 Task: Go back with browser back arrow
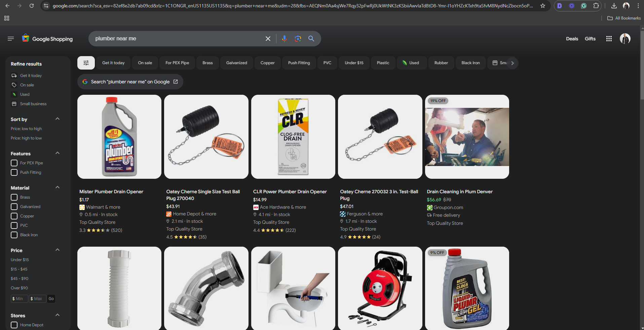7,6
